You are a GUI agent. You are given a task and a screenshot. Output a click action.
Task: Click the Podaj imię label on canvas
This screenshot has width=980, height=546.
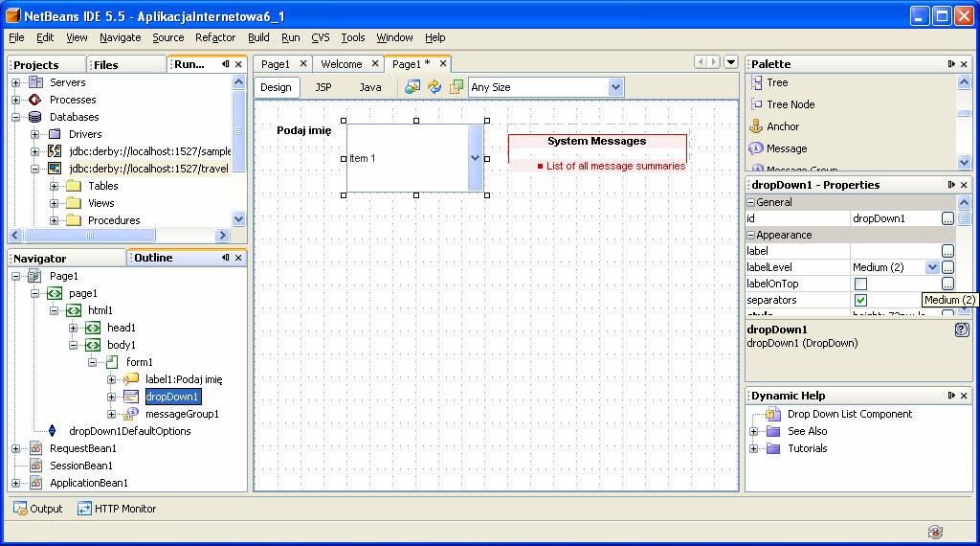click(x=303, y=130)
